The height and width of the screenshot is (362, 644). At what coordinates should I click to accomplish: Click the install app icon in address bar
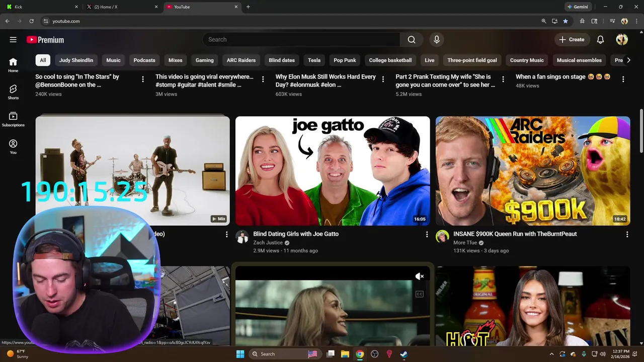point(554,21)
